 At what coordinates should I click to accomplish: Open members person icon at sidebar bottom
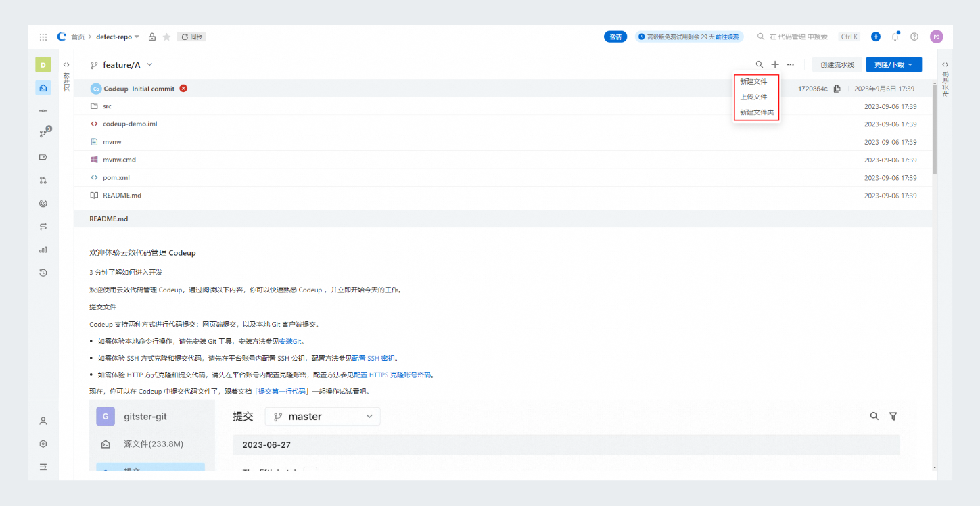pyautogui.click(x=43, y=421)
